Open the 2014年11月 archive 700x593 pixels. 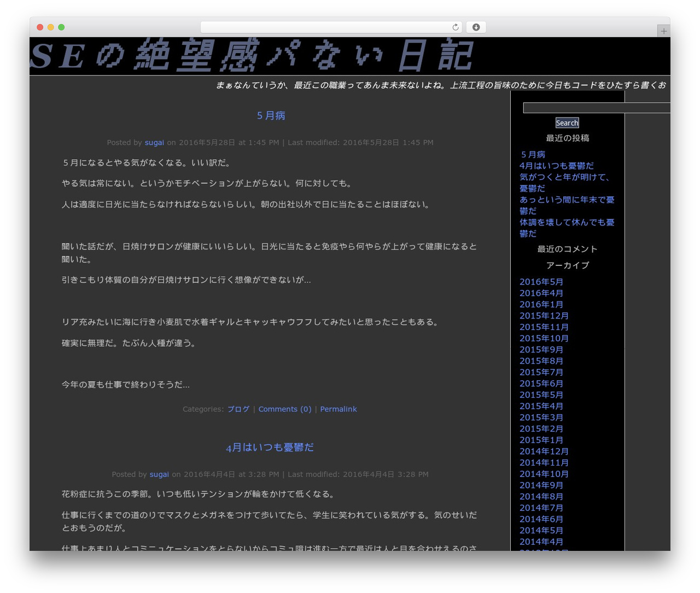tap(544, 463)
